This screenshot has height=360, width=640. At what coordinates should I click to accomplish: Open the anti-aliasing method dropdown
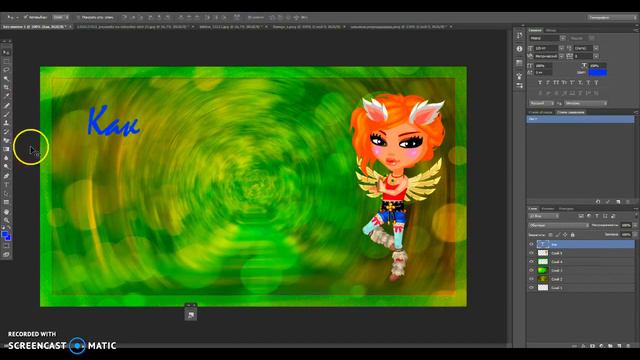[586, 103]
